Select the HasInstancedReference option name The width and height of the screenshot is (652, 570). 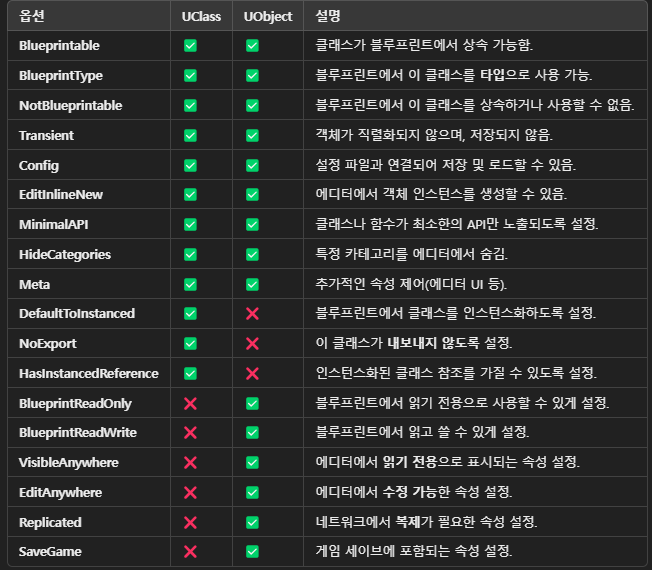89,374
